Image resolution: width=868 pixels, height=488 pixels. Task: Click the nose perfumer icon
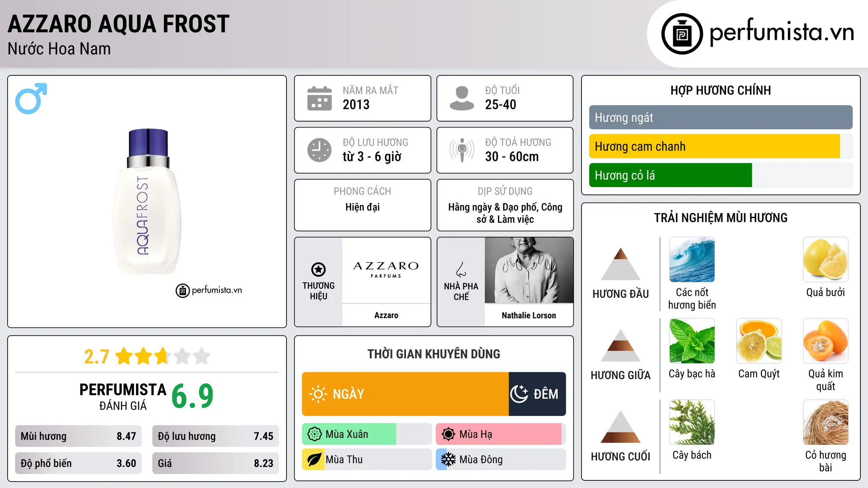coord(461,269)
